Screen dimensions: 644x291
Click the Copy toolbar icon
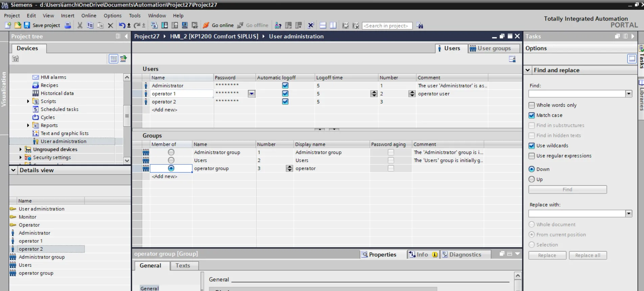click(90, 25)
